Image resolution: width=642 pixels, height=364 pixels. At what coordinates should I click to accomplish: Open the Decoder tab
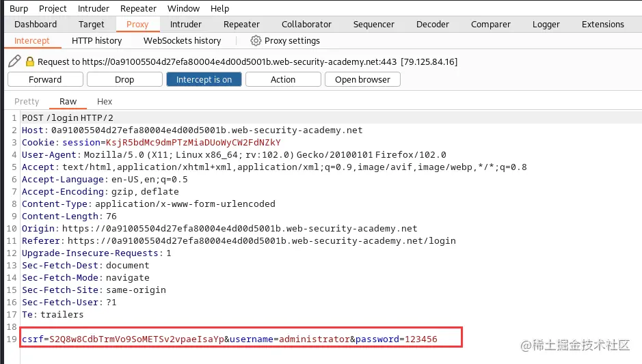pos(432,24)
